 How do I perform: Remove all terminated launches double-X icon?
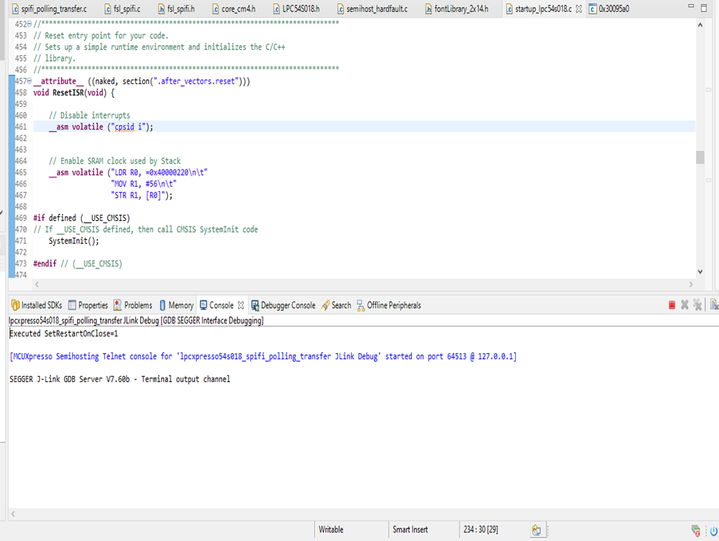(x=697, y=305)
